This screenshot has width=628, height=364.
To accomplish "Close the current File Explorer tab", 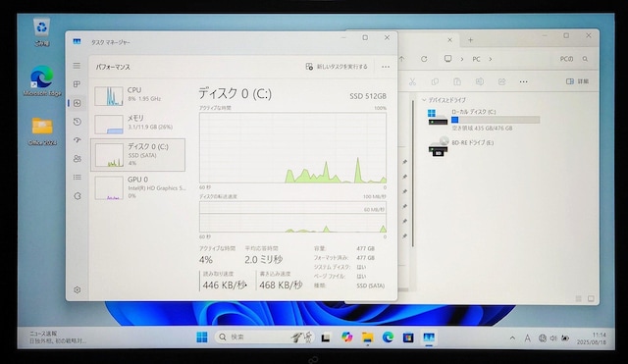I will (x=449, y=40).
